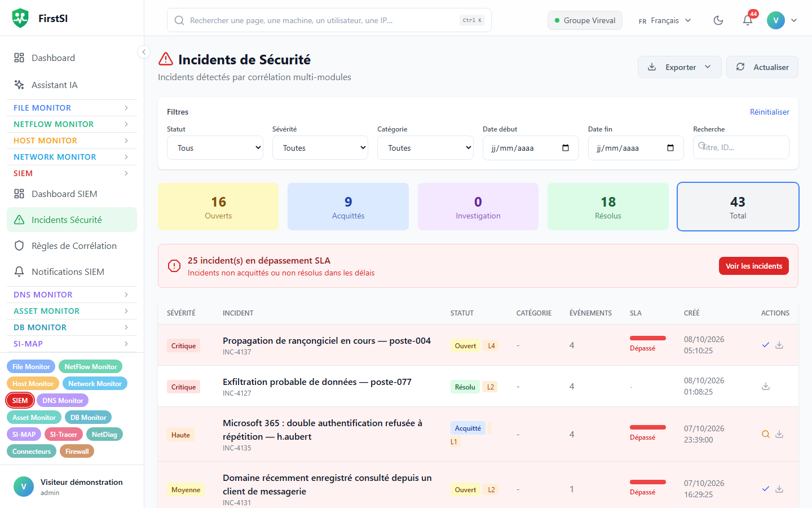The width and height of the screenshot is (812, 508).
Task: Refresh the list with Actualiser
Action: pyautogui.click(x=762, y=67)
